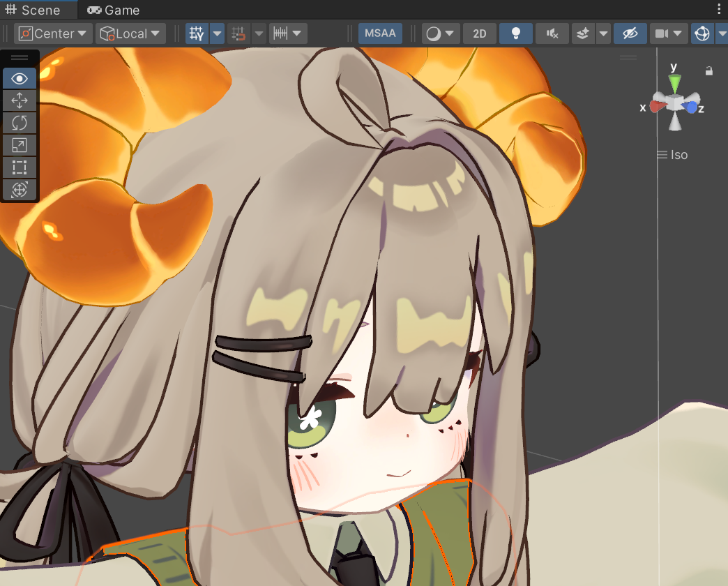Toggle 2D view mode
This screenshot has width=728, height=586.
(480, 33)
